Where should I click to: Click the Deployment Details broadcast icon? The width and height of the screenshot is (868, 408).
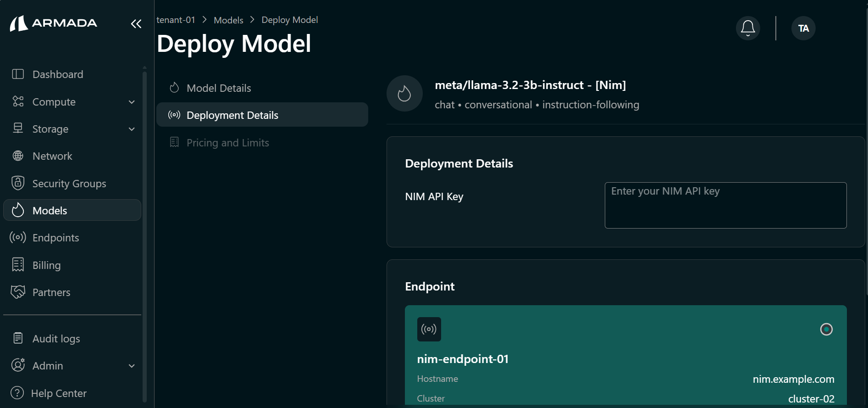coord(174,115)
